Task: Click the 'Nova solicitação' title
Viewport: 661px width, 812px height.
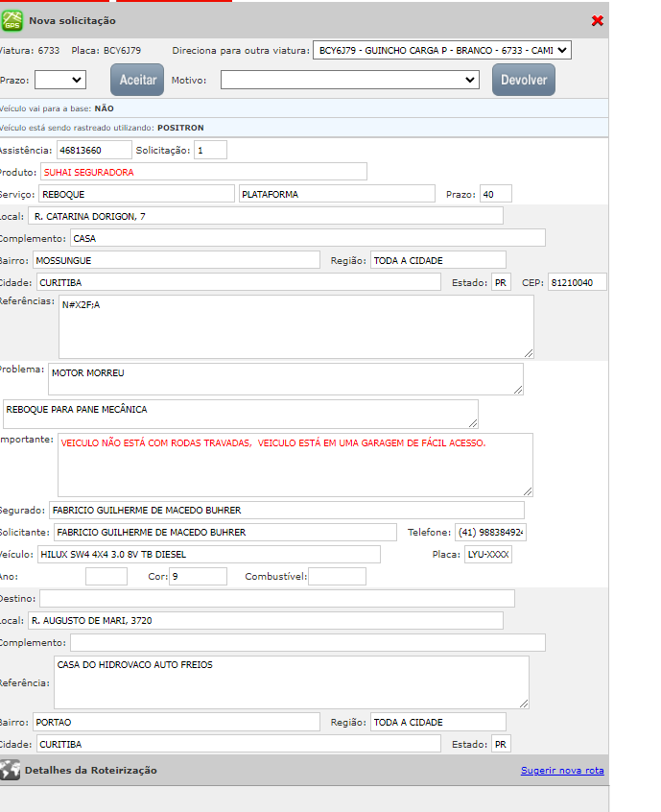Action: pyautogui.click(x=73, y=21)
